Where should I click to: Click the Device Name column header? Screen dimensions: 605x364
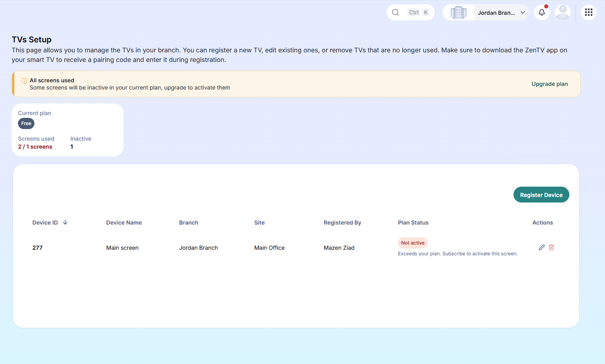point(124,223)
